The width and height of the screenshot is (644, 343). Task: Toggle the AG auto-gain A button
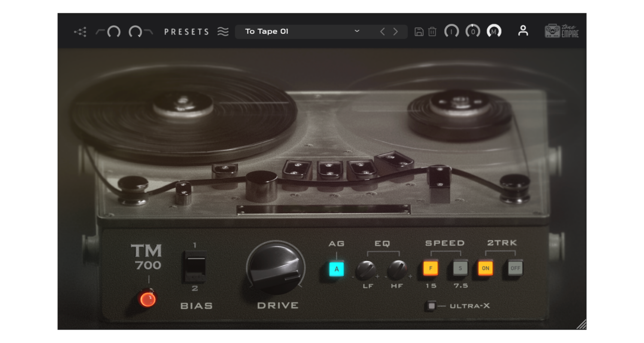[337, 268]
